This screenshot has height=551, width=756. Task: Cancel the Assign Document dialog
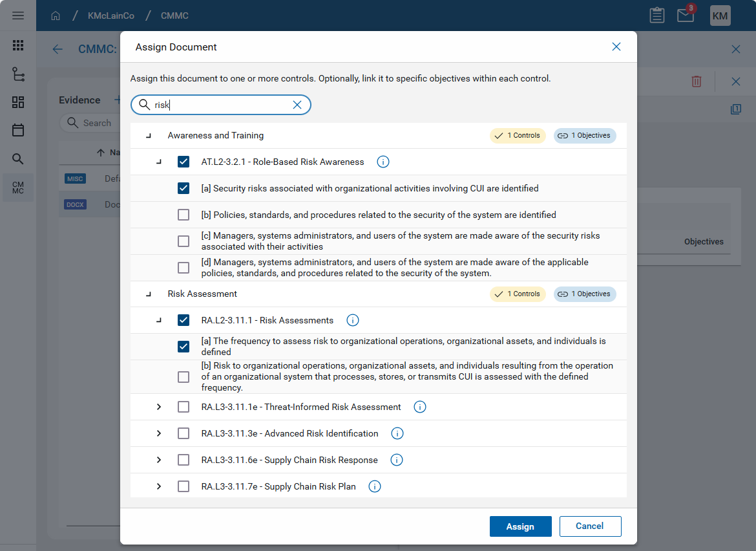[590, 526]
